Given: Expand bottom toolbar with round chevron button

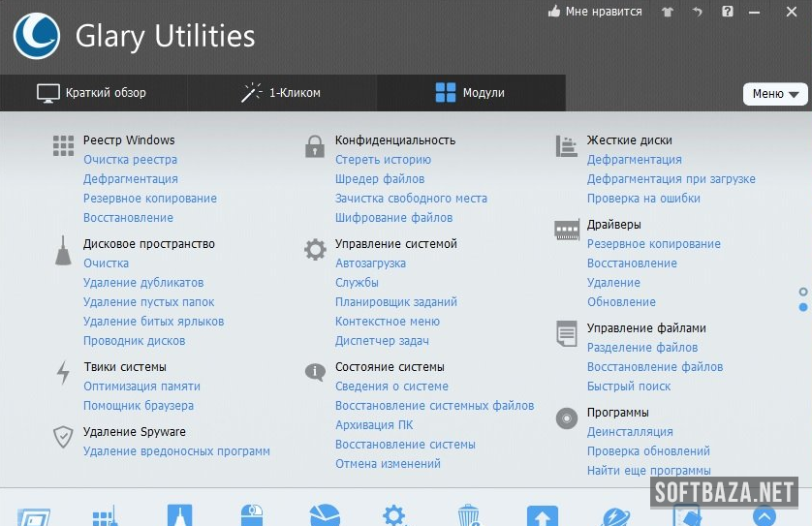Looking at the screenshot, I should [x=765, y=515].
